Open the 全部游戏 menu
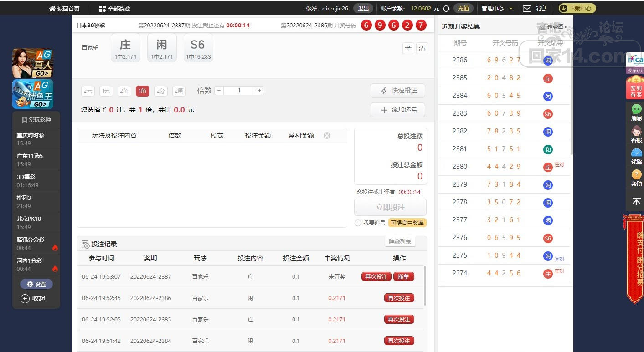 [114, 9]
